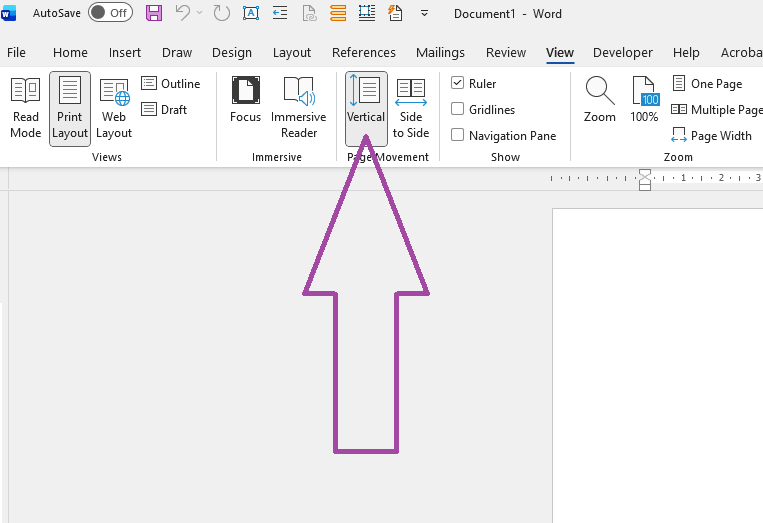Select Side to Side page movement

[411, 108]
